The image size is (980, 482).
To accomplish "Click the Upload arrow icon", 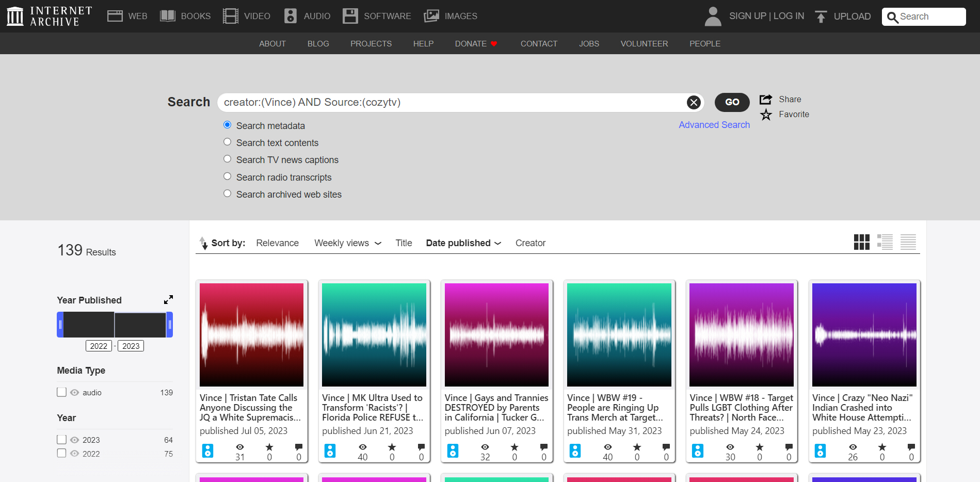I will pyautogui.click(x=821, y=17).
